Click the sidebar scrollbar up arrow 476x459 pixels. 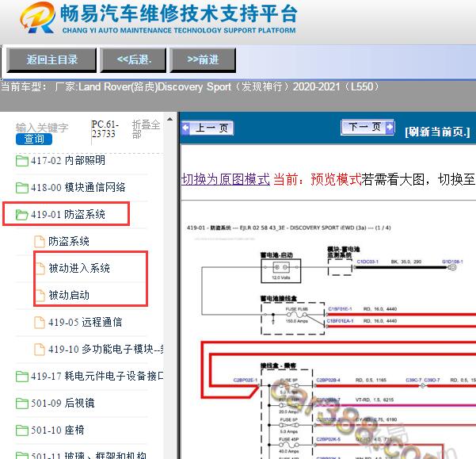[x=170, y=119]
